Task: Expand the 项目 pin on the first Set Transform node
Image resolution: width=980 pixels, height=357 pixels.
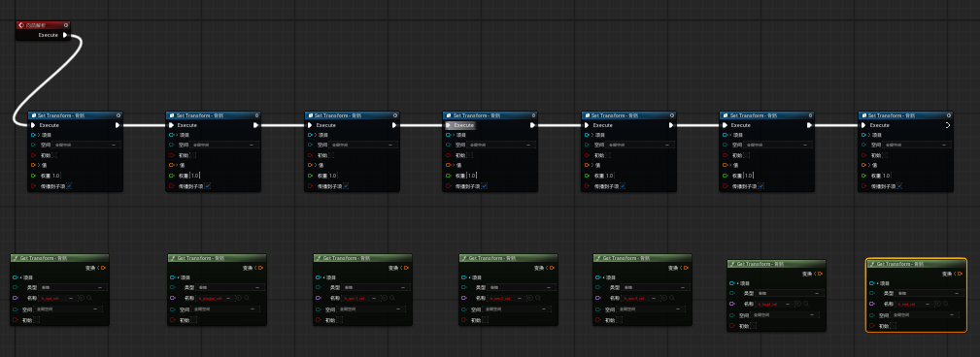Action: point(40,135)
